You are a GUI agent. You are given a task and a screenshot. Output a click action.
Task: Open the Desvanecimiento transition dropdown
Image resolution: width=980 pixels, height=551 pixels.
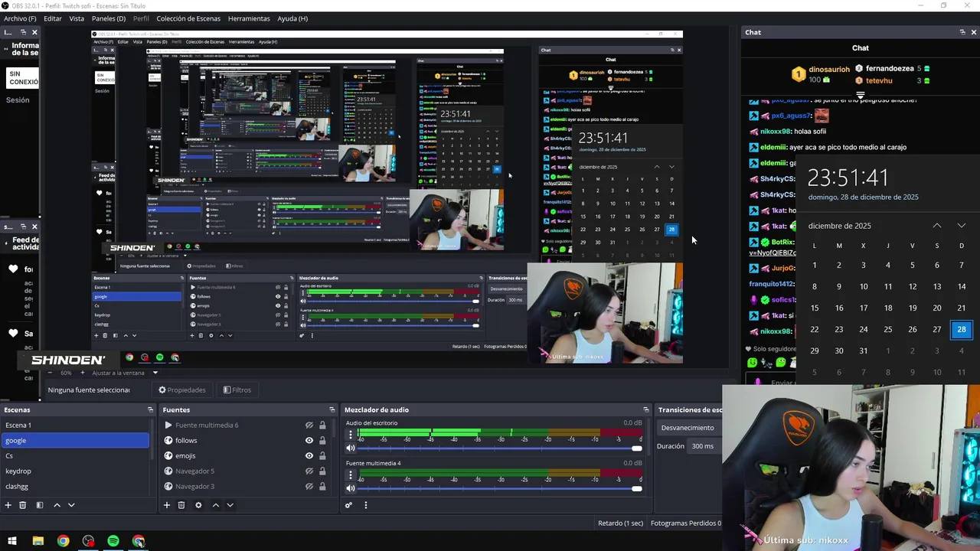(689, 428)
